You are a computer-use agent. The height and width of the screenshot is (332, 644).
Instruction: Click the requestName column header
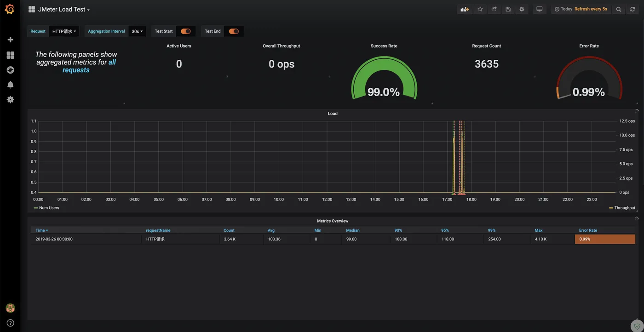pyautogui.click(x=158, y=230)
